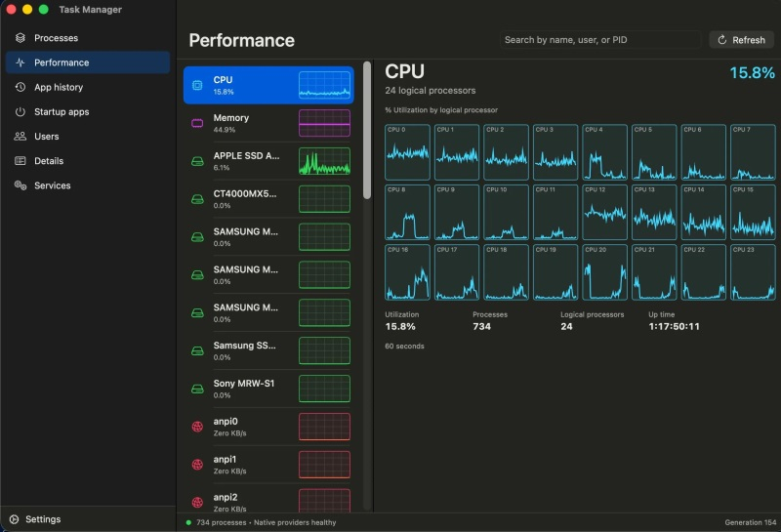
Task: Select the CPU 15.8% resource row
Action: tap(268, 85)
